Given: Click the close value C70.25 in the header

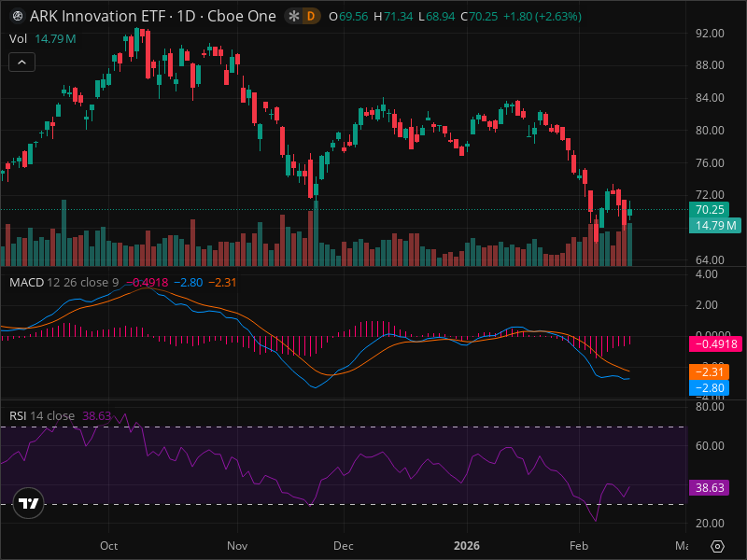Looking at the screenshot, I should 479,16.
